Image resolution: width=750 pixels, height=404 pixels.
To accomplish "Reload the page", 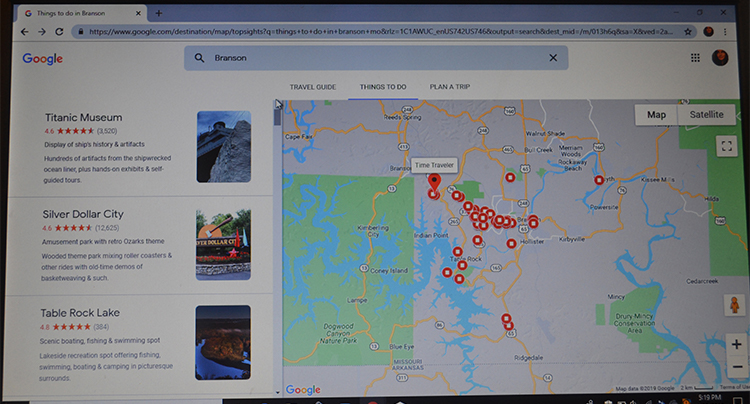I will pos(60,31).
